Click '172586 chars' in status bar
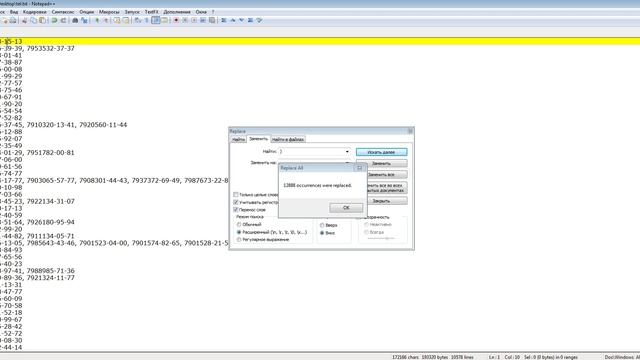640x360 pixels. click(405, 357)
